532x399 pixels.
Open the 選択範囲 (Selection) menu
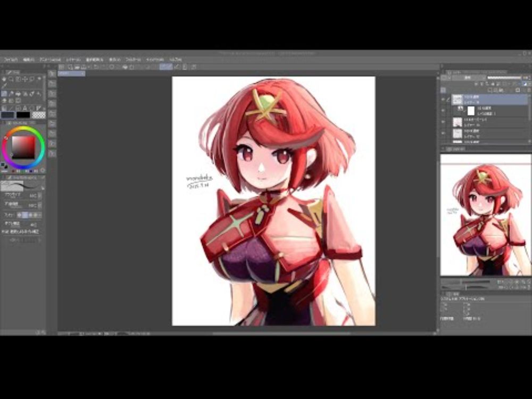[x=94, y=60]
